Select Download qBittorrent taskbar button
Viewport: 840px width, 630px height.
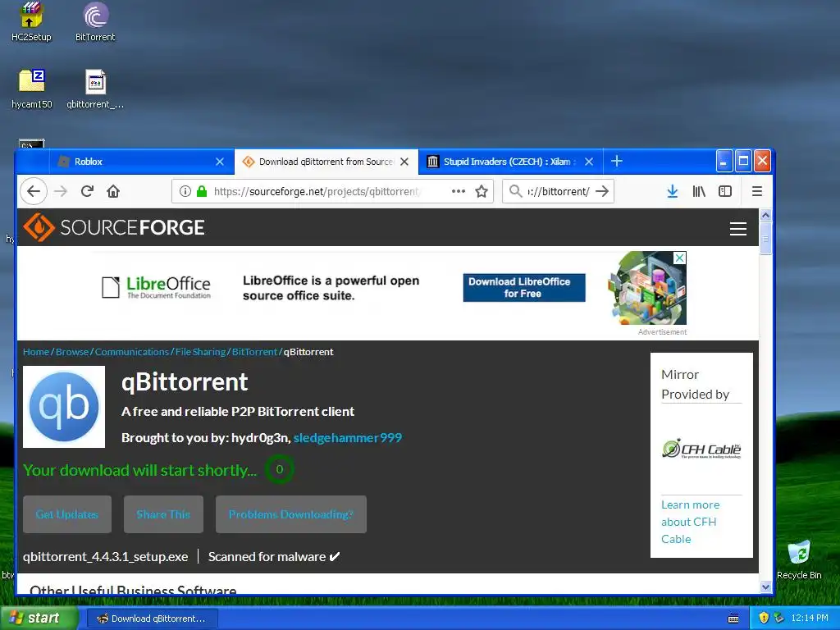[x=152, y=619]
